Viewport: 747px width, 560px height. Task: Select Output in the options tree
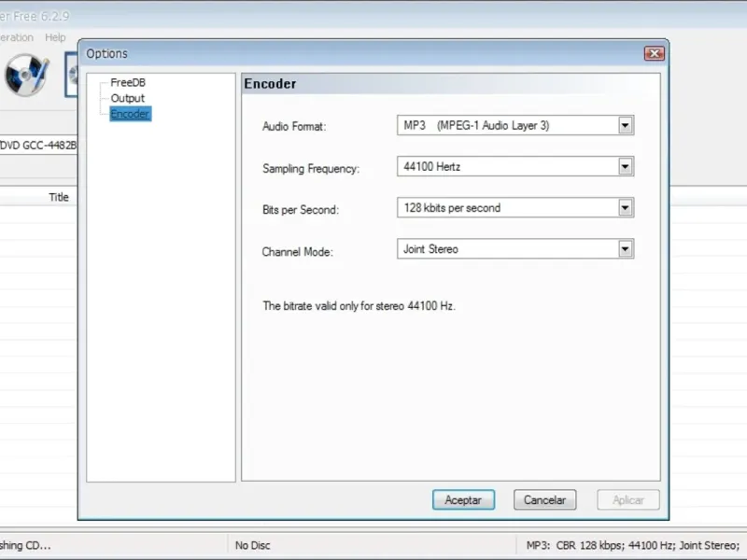pos(127,98)
